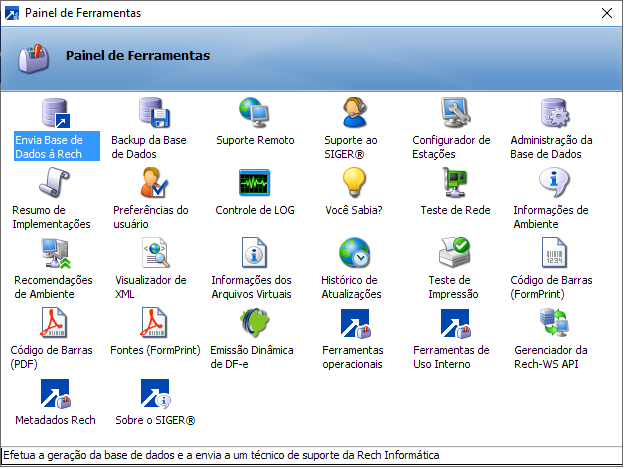Open Código de Barras (PDF) icon
The height and width of the screenshot is (469, 627).
click(x=54, y=323)
